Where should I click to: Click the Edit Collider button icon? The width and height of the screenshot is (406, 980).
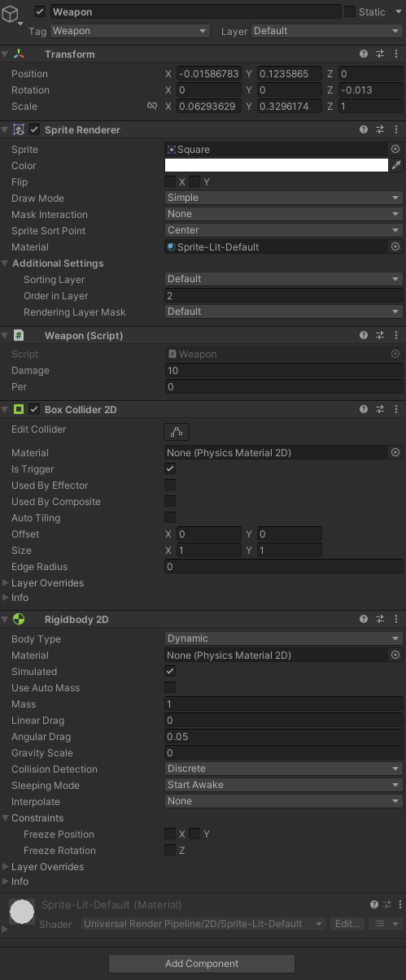pos(177,431)
